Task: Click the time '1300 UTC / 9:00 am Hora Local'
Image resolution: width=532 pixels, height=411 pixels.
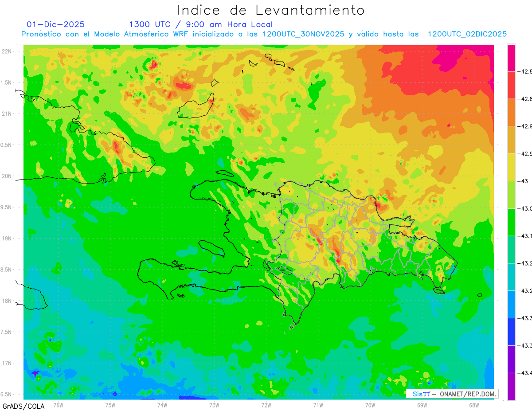Action: (x=201, y=24)
